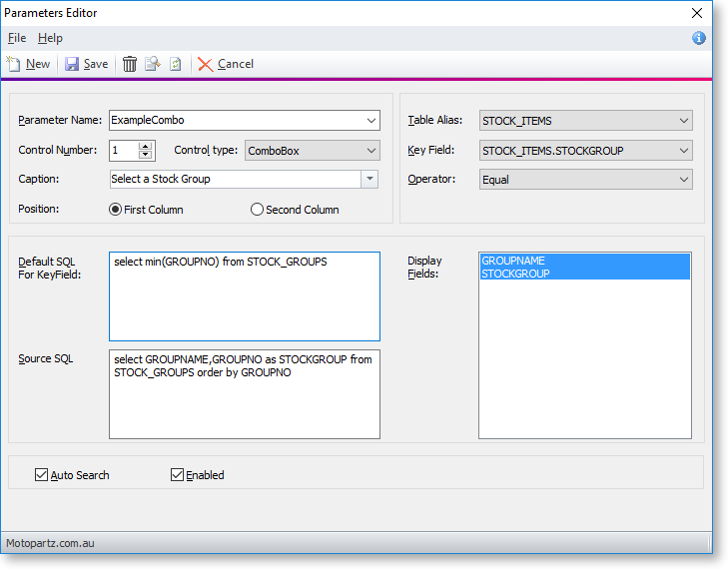Screen dimensions: 728x569
Task: Open the Operator dropdown showing Equal
Action: tap(683, 180)
